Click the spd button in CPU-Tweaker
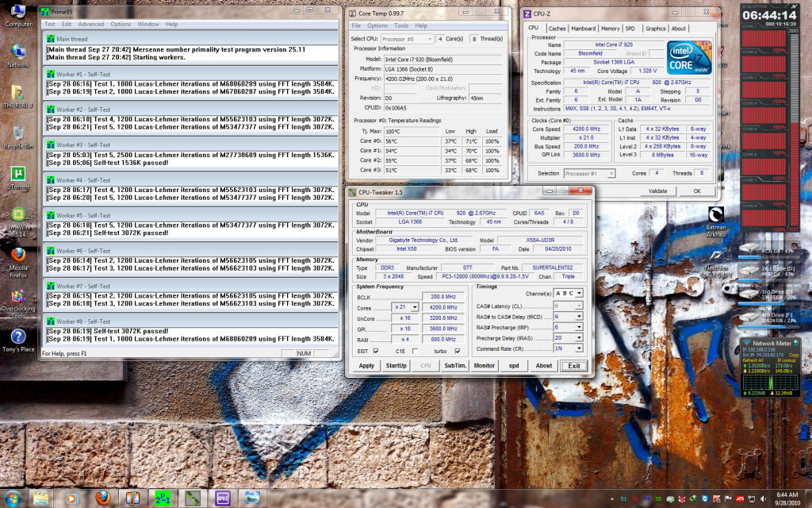 514,366
